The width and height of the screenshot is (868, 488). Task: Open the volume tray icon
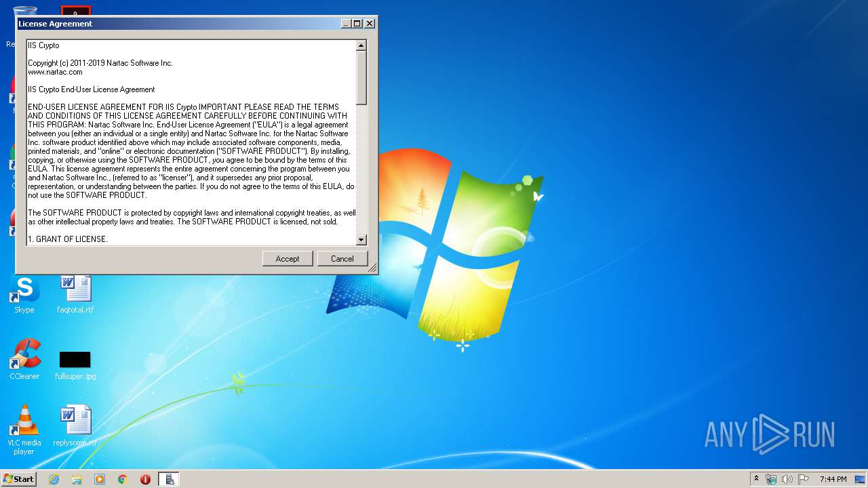(x=787, y=479)
